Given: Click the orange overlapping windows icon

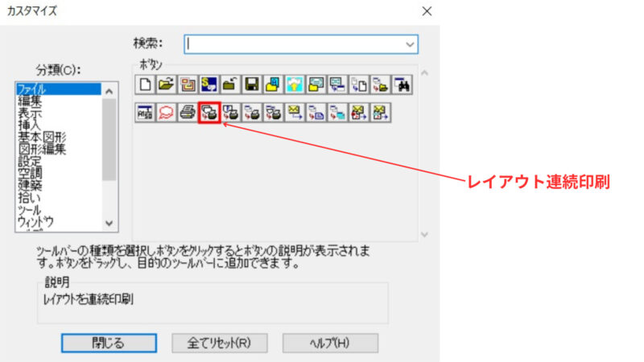Looking at the screenshot, I should (x=188, y=84).
